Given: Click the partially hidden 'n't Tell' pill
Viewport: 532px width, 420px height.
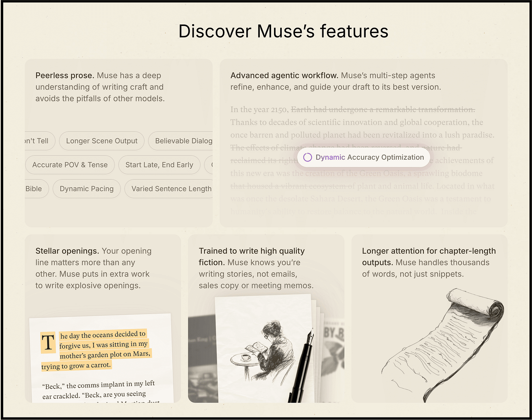Looking at the screenshot, I should pos(40,141).
